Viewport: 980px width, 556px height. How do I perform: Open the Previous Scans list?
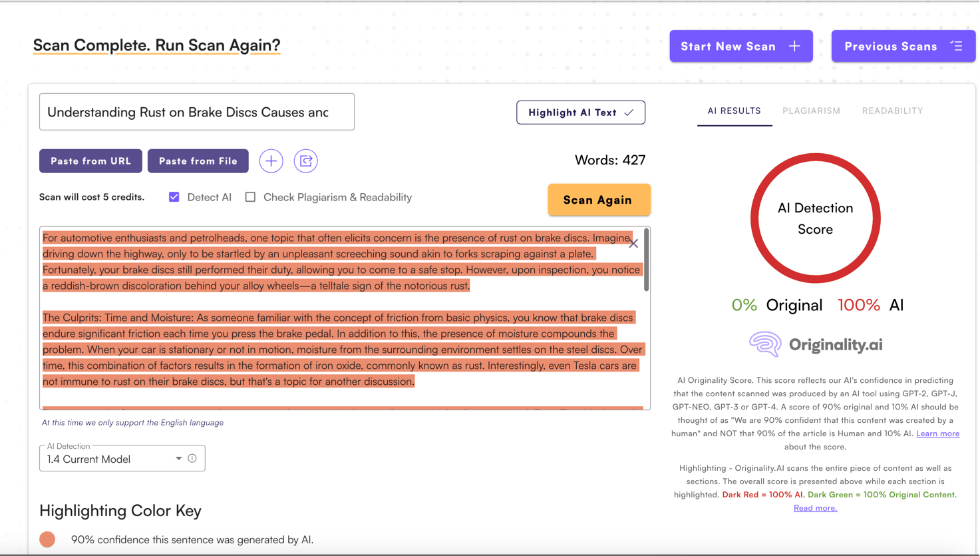click(x=903, y=46)
